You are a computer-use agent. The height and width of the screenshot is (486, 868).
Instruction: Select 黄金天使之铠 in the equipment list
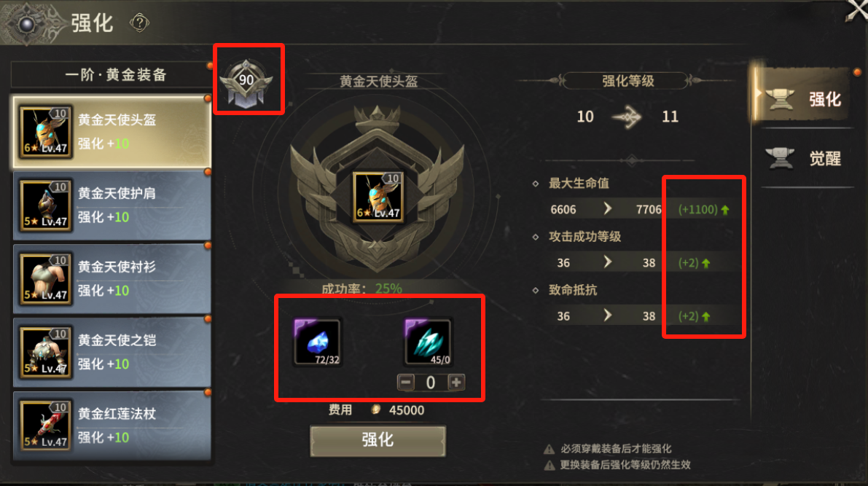[112, 353]
